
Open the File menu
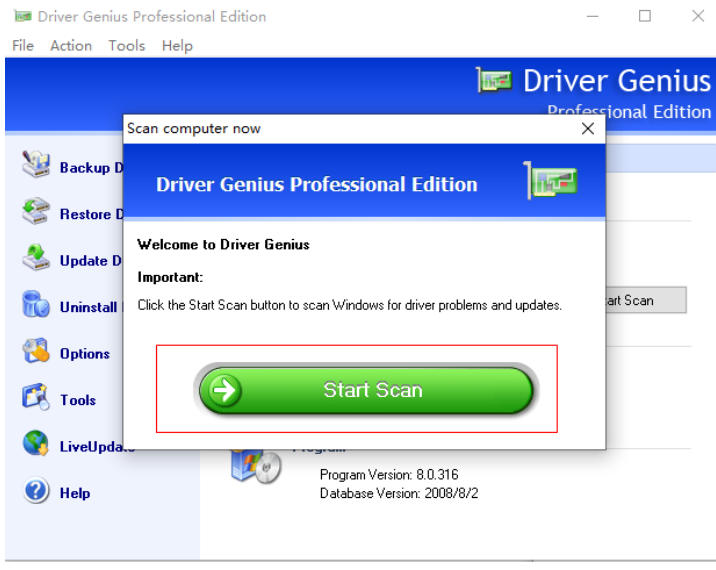click(x=23, y=46)
